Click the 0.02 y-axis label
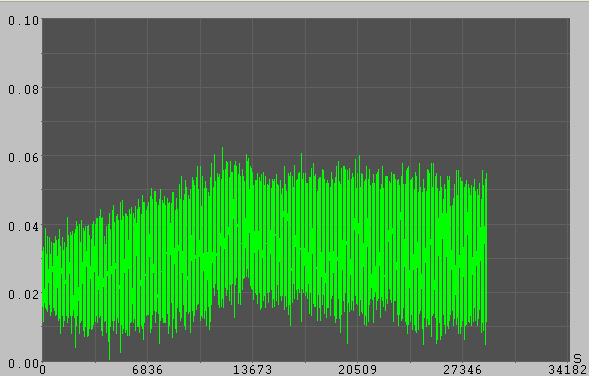The width and height of the screenshot is (589, 376). pos(24,294)
